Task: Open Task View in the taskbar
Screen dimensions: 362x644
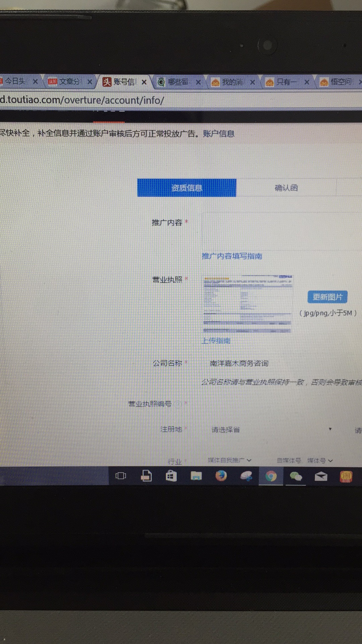Action: pyautogui.click(x=121, y=476)
